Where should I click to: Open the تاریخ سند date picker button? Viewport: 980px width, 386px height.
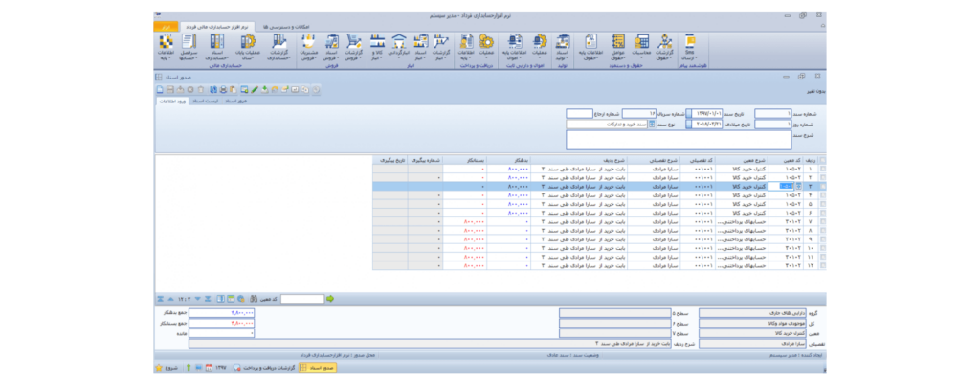coord(689,114)
